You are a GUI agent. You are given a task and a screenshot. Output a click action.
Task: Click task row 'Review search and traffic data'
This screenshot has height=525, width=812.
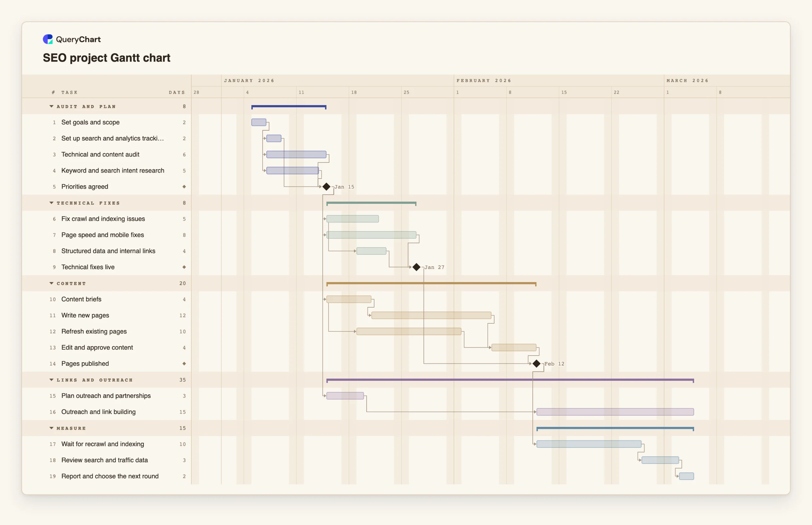107,460
